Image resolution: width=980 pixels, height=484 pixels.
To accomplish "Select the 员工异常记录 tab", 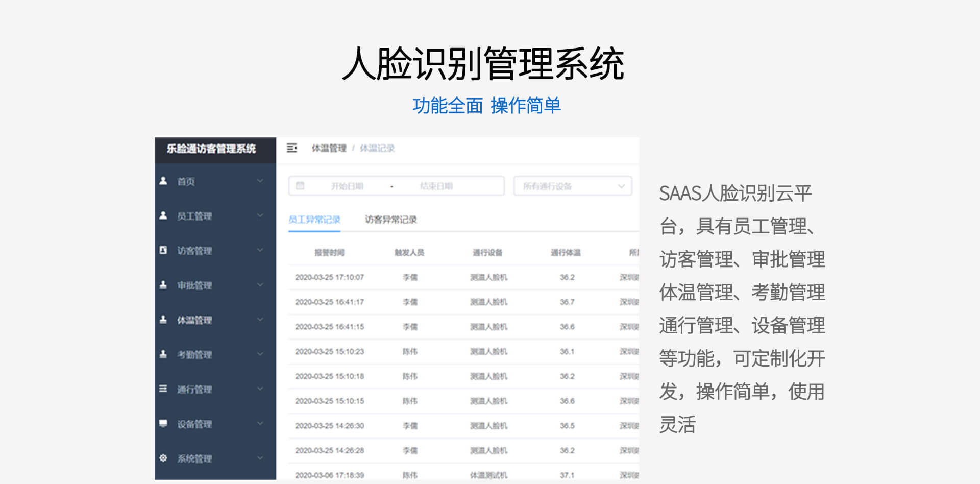I will coord(315,219).
